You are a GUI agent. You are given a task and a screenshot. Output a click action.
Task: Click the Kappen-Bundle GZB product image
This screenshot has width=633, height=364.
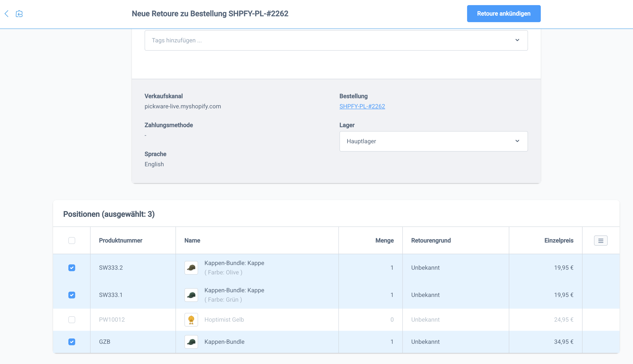pos(191,342)
